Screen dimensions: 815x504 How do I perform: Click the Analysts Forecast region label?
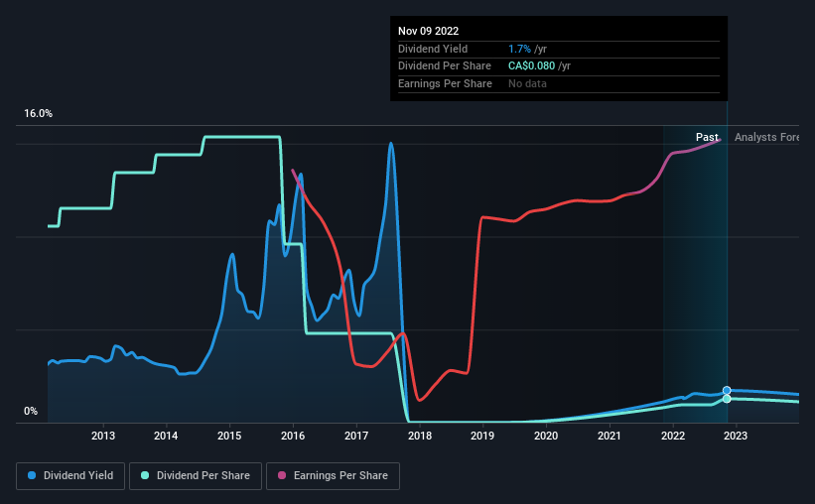pyautogui.click(x=766, y=137)
